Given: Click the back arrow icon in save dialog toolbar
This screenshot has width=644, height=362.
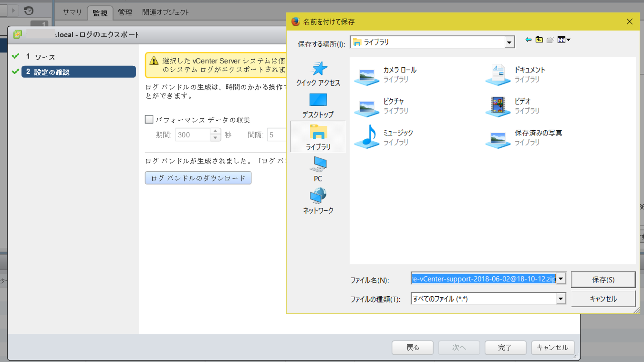Looking at the screenshot, I should 528,40.
